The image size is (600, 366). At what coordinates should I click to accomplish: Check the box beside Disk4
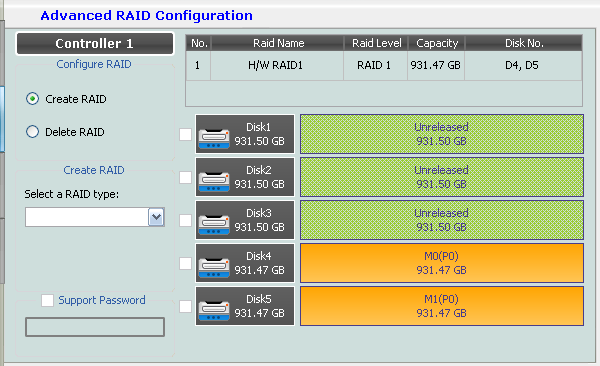pos(186,263)
